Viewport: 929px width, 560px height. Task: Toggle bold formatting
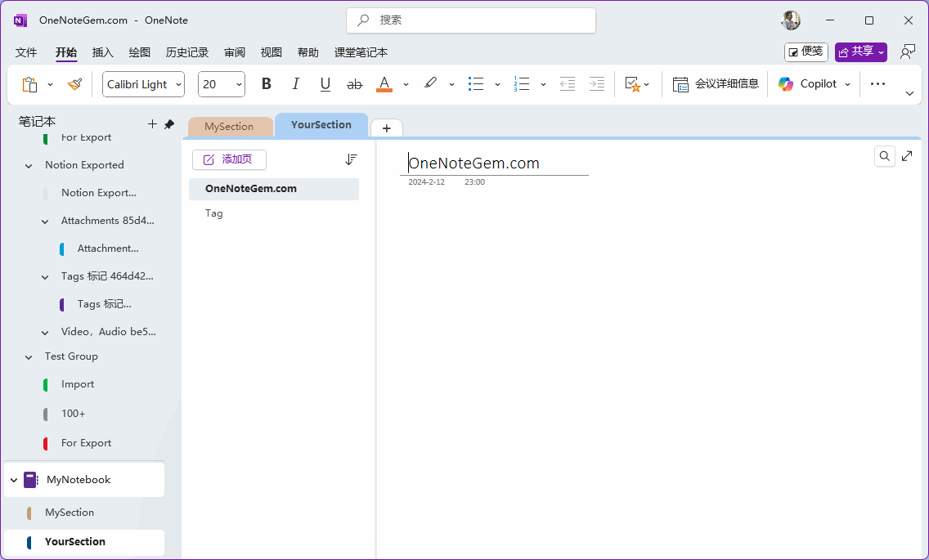click(x=266, y=84)
